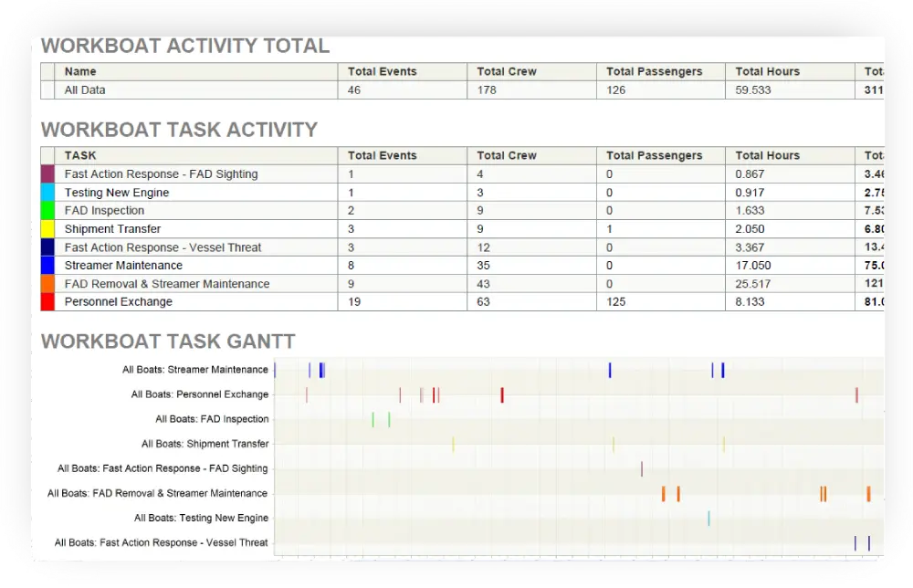Click 19 events value for Personnel Exchange

click(354, 301)
